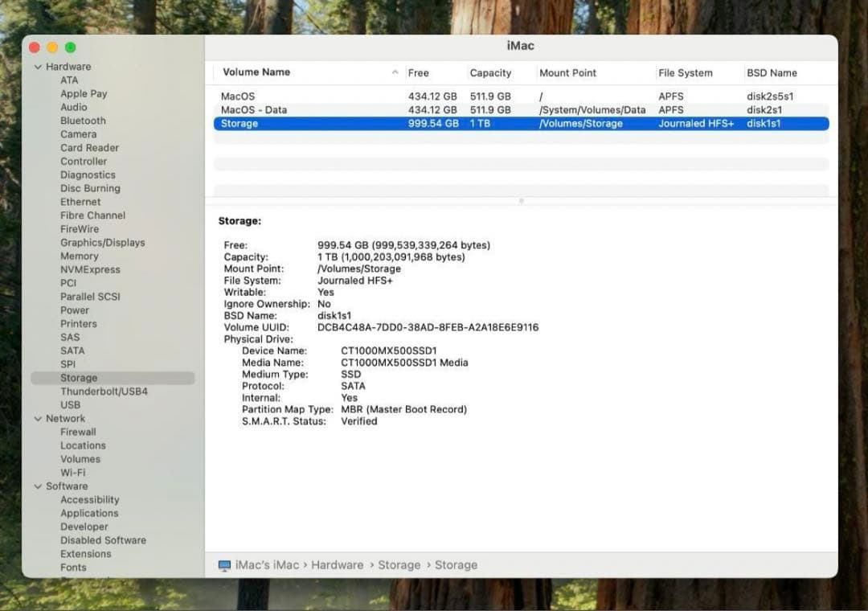
Task: Click the sort arrow on Volume Name column
Action: click(x=395, y=72)
